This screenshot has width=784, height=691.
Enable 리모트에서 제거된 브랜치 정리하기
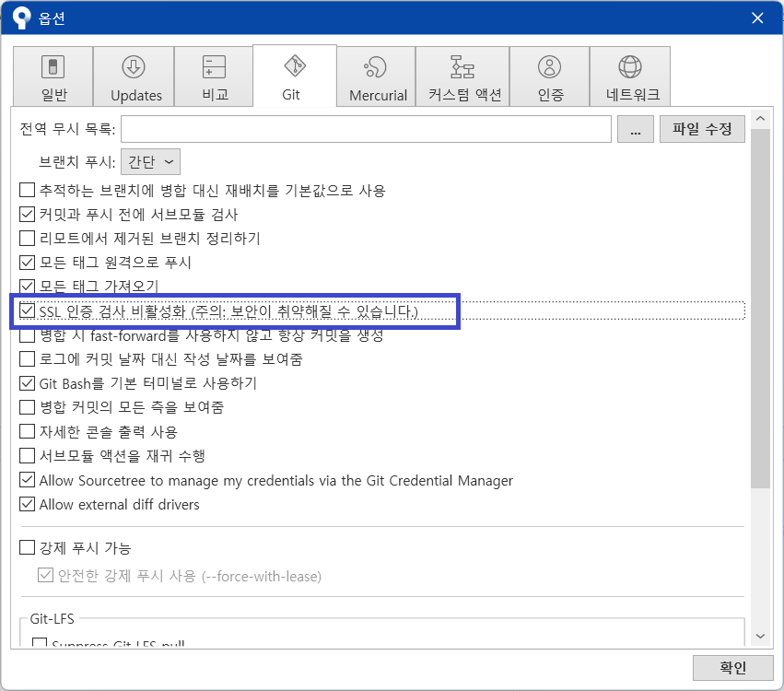pos(27,238)
